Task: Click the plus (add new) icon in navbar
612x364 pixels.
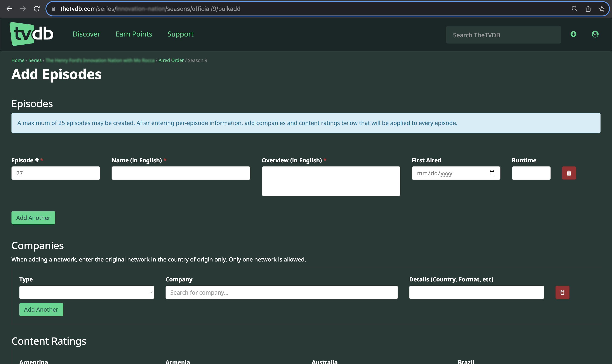Action: [573, 34]
